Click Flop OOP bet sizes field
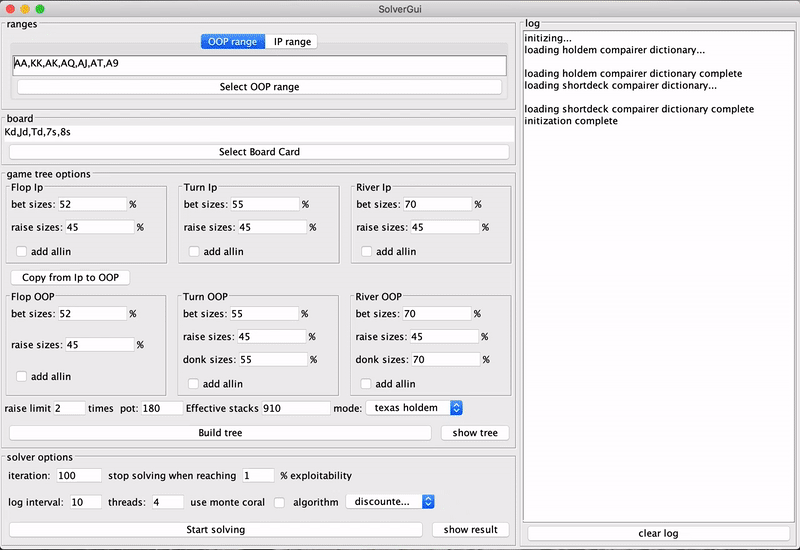The image size is (800, 550). tap(92, 314)
